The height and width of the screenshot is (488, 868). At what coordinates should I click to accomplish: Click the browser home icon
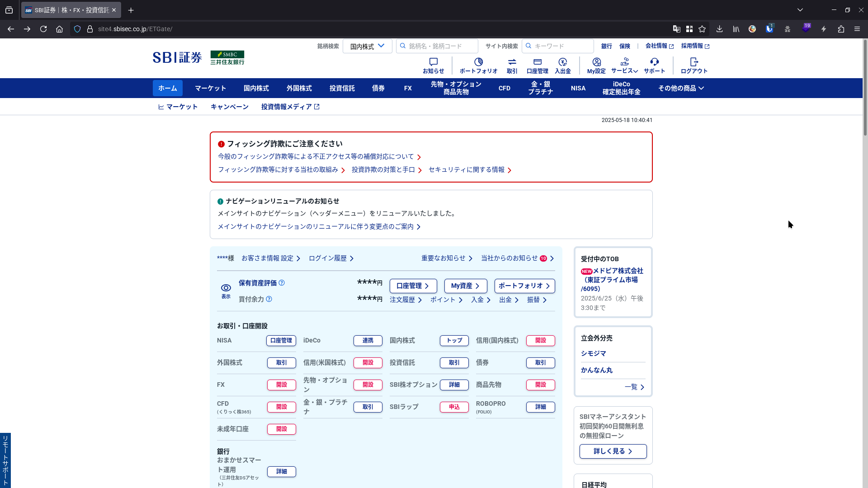tap(59, 29)
